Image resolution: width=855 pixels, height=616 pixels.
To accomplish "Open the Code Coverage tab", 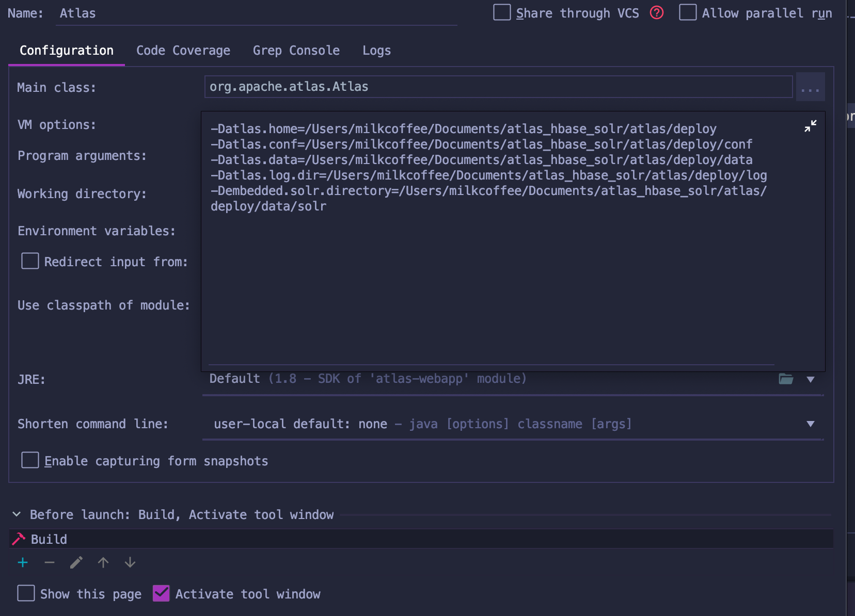I will pos(183,51).
